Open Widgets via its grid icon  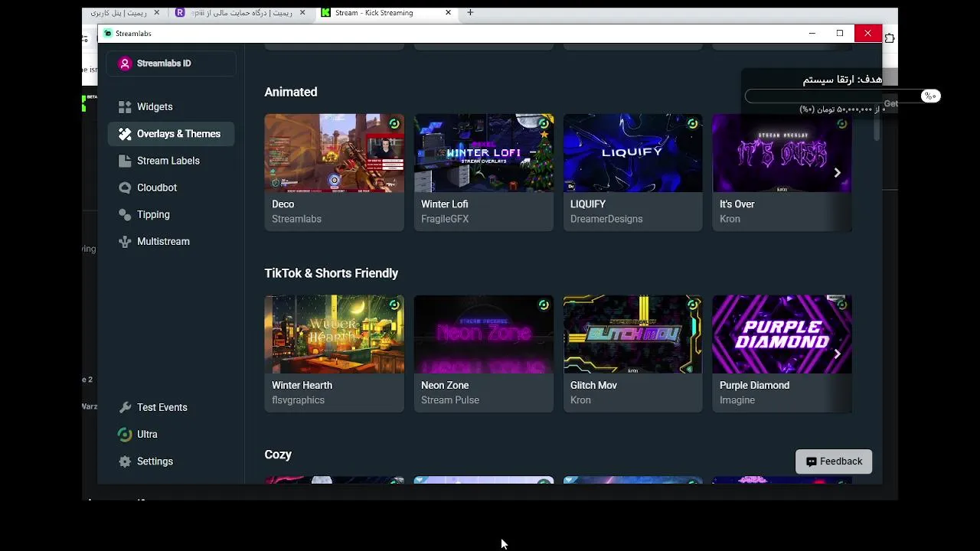[125, 107]
